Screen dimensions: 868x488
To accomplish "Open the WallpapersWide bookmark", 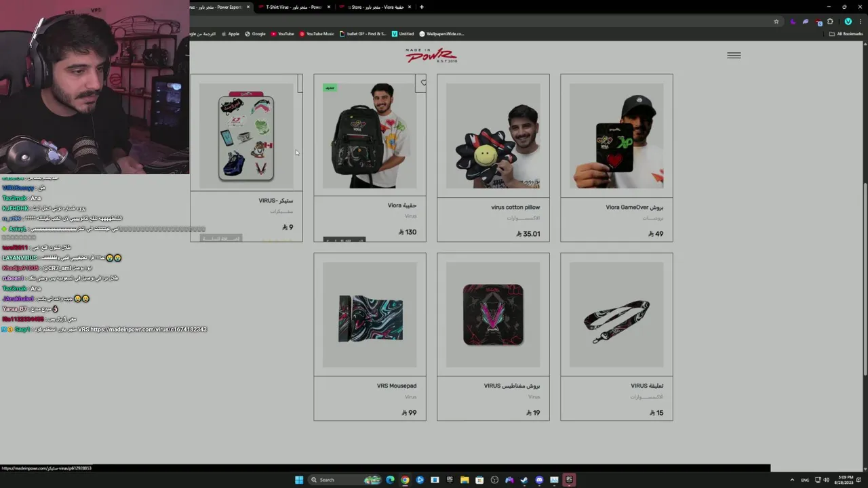I will pyautogui.click(x=441, y=34).
